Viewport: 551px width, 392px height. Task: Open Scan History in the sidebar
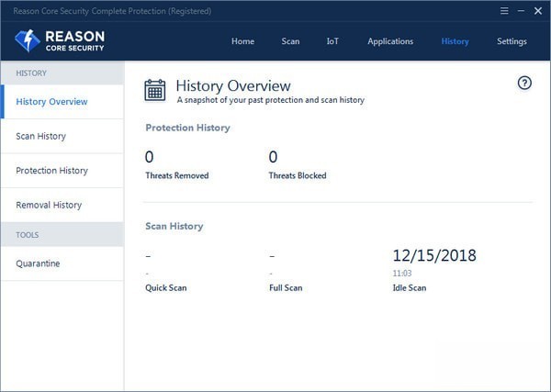[62, 136]
